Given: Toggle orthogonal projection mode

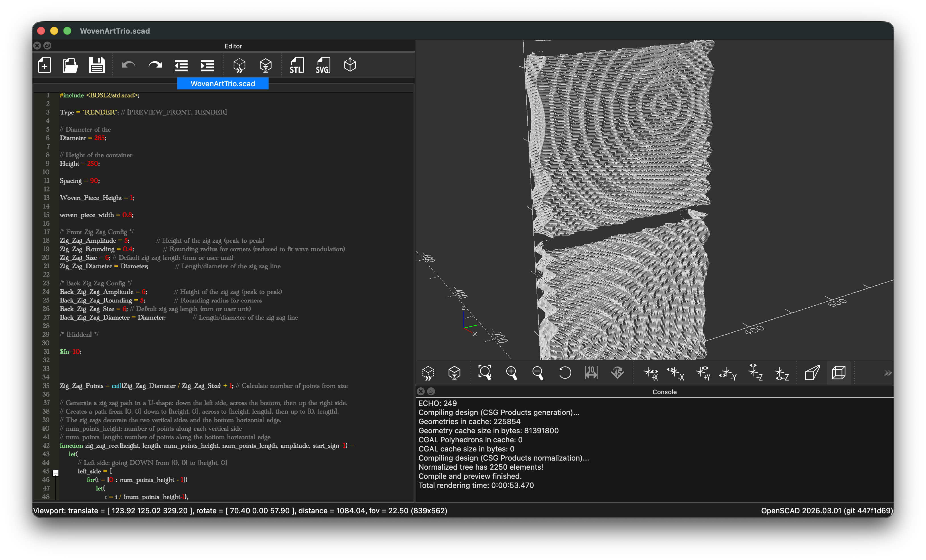Looking at the screenshot, I should pos(839,373).
